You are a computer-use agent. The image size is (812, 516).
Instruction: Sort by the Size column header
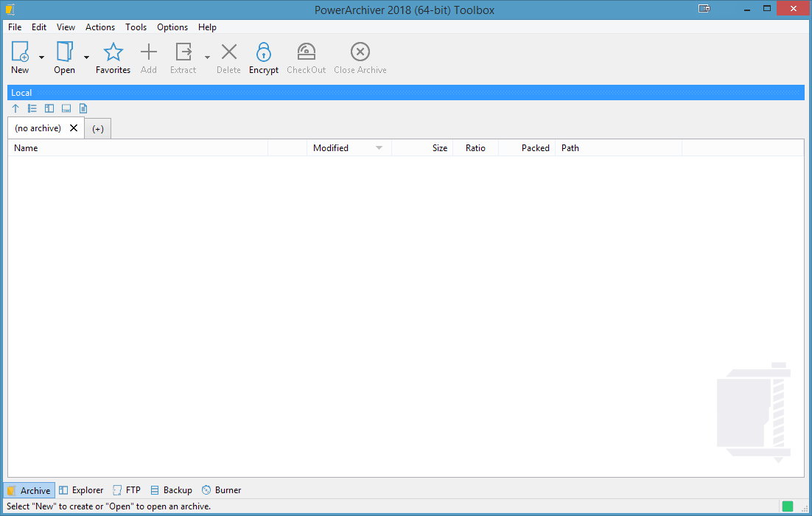pos(422,148)
